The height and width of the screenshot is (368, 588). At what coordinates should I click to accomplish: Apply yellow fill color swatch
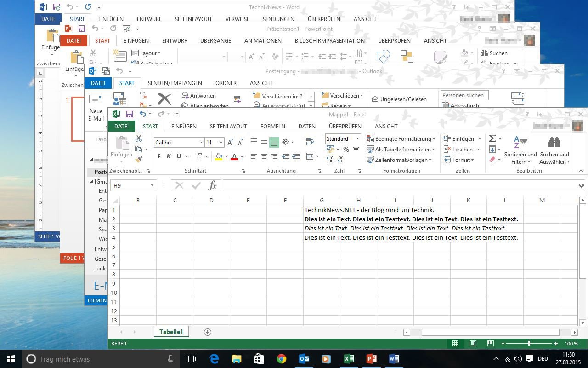(x=219, y=157)
